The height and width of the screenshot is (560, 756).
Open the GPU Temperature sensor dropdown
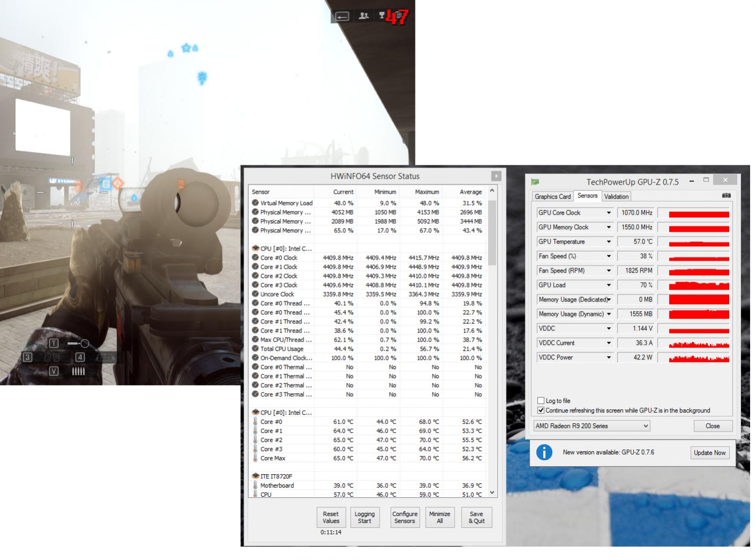[x=609, y=242]
